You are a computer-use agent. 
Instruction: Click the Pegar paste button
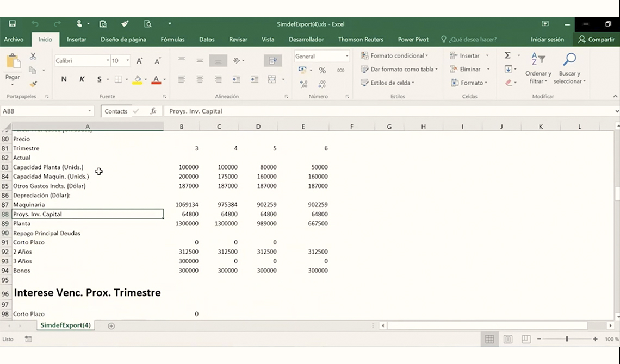tap(13, 70)
